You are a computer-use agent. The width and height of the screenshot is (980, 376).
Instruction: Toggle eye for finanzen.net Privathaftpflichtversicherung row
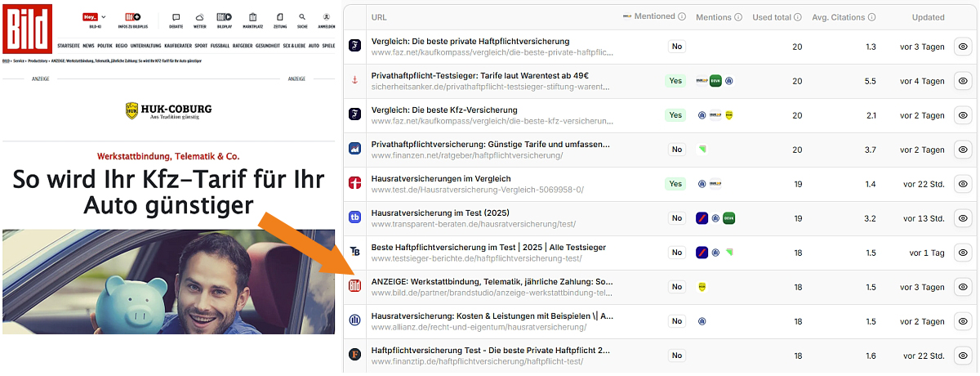(x=963, y=150)
